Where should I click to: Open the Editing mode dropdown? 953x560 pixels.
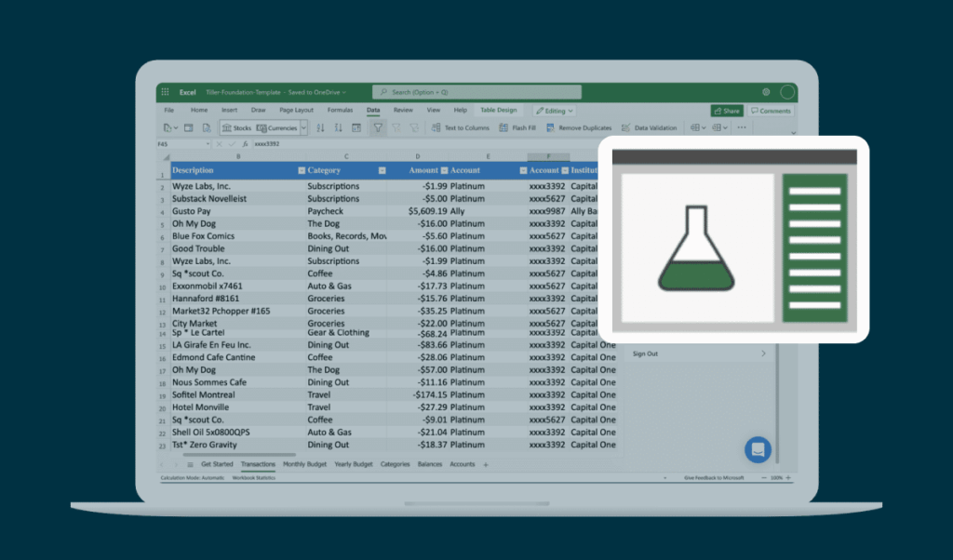pos(553,111)
